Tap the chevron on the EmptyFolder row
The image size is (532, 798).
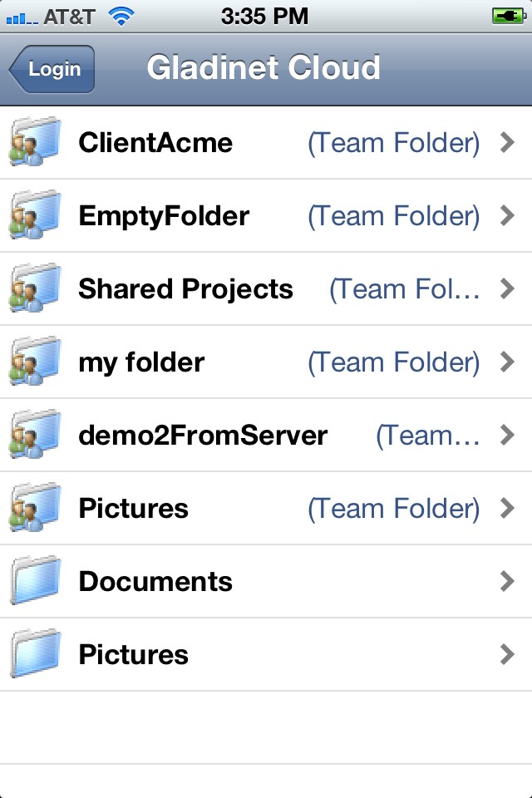[x=507, y=216]
